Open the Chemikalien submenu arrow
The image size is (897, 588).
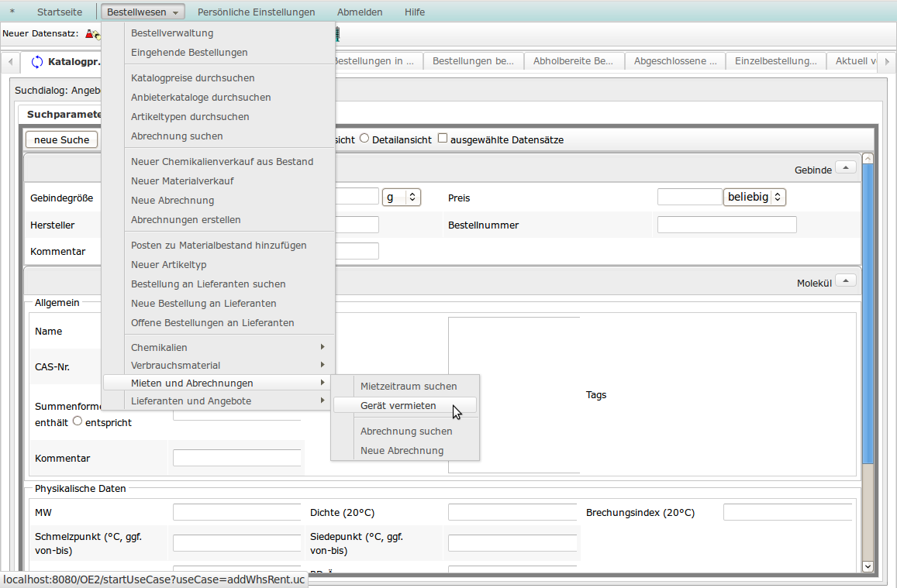pyautogui.click(x=323, y=347)
